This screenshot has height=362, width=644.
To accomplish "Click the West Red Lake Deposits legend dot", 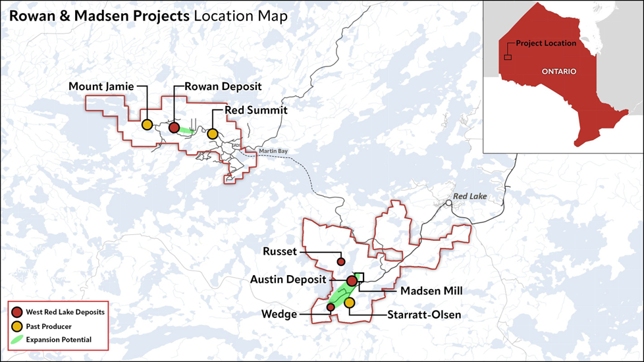I will tap(17, 313).
